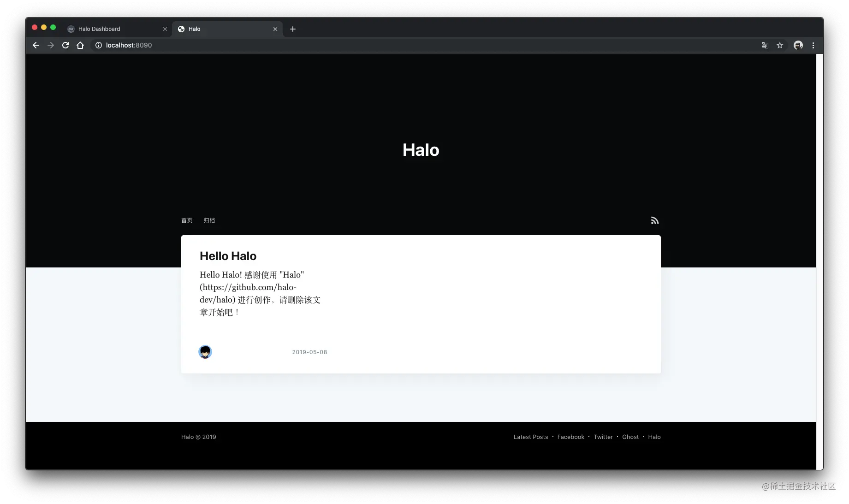Reload the current page

(65, 45)
